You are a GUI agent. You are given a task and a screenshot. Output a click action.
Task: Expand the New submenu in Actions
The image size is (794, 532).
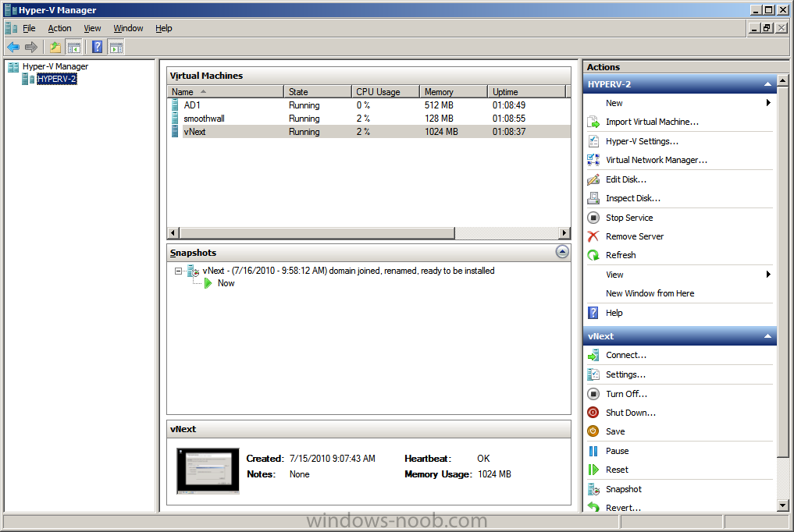768,103
